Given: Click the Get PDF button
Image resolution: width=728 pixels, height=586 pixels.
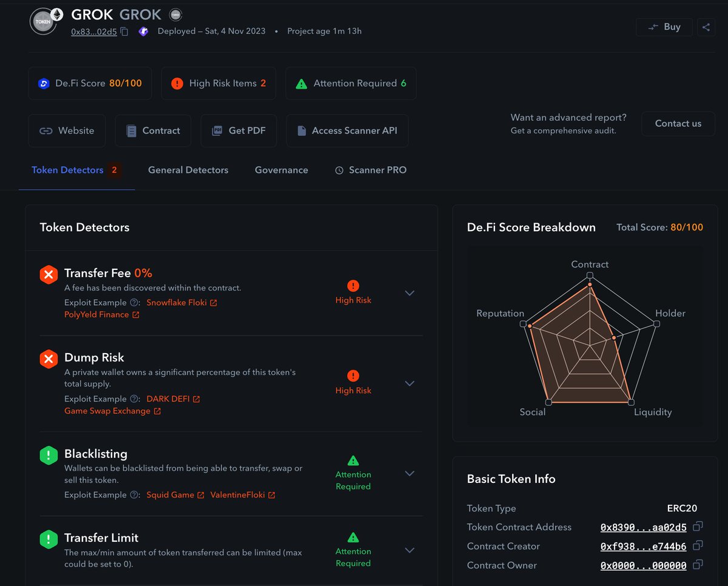Looking at the screenshot, I should tap(238, 130).
